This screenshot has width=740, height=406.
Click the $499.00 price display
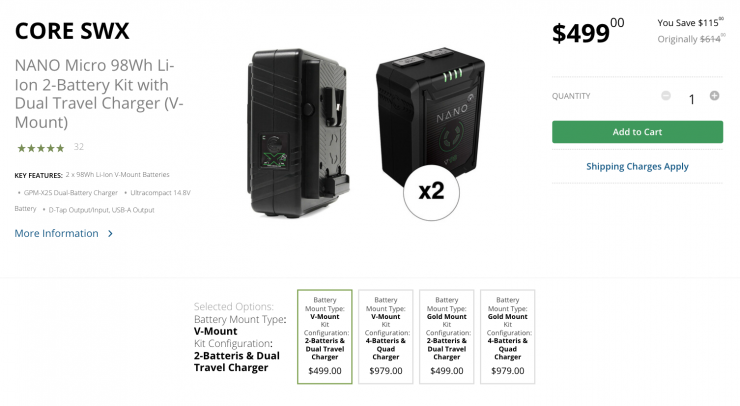(588, 31)
